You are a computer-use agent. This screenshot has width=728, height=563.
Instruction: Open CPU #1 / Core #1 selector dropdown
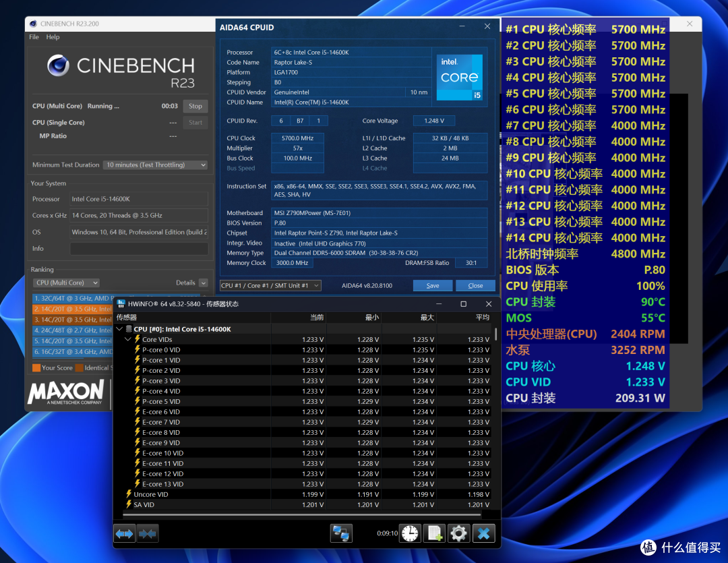(270, 285)
